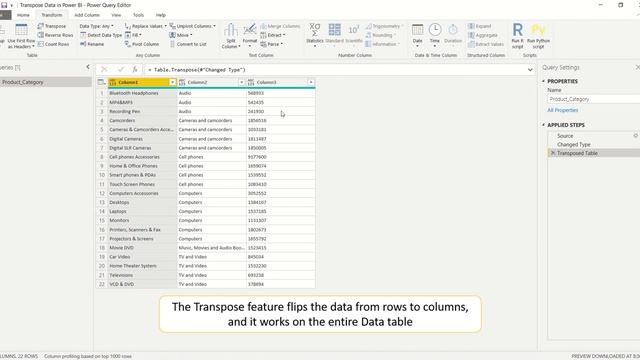
Task: Collapse the APPLIED STEPS section
Action: 544,125
